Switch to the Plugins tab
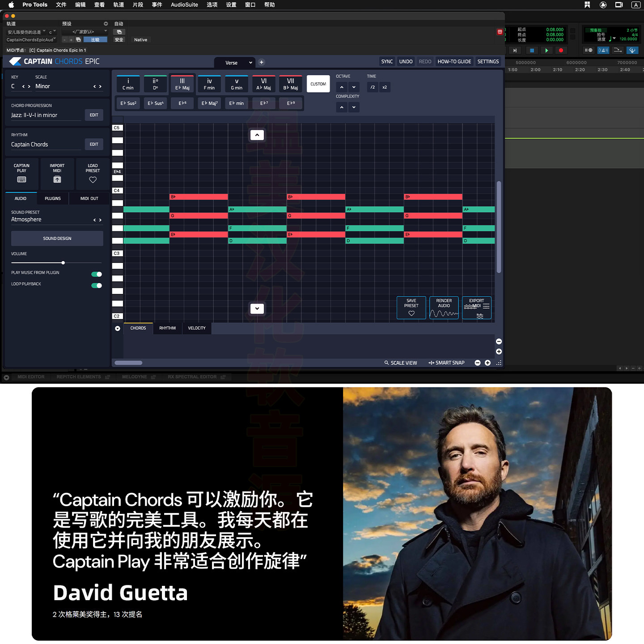The width and height of the screenshot is (644, 644). (x=53, y=199)
